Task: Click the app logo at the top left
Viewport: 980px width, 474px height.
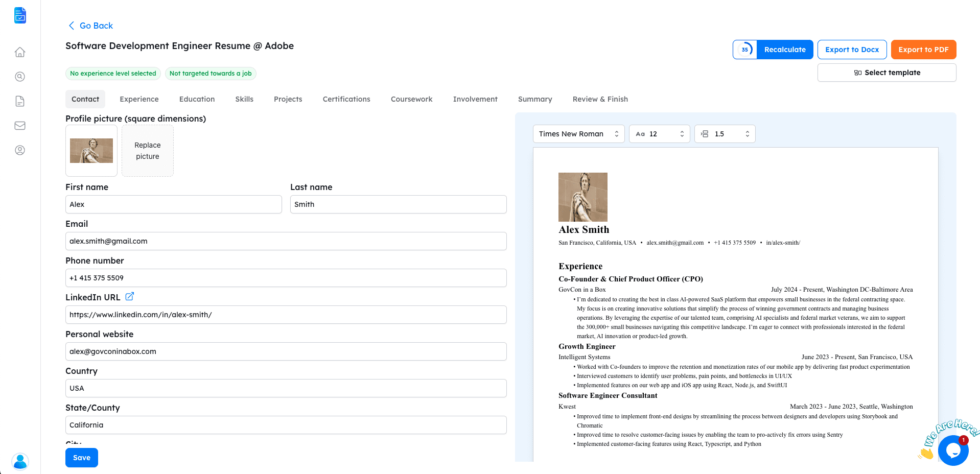Action: click(20, 15)
